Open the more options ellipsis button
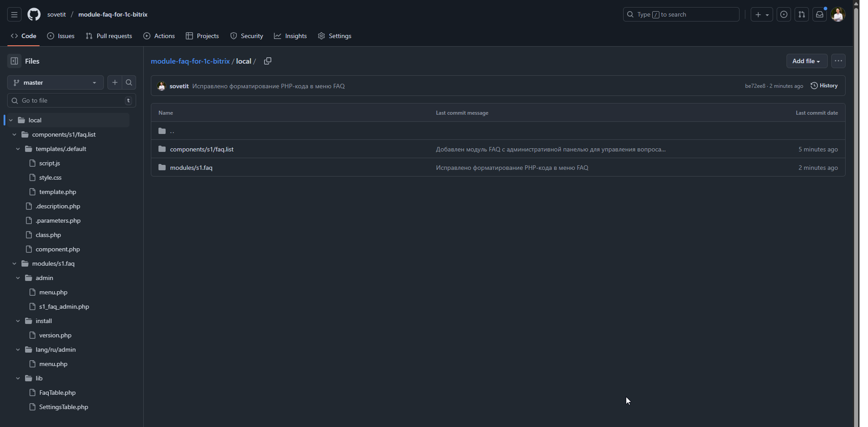The width and height of the screenshot is (868, 427). click(x=838, y=61)
